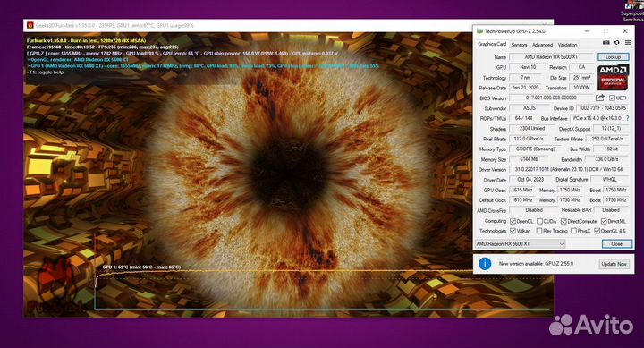Click the Resizable BAR value Disabled
The image size is (644, 348).
click(x=611, y=210)
